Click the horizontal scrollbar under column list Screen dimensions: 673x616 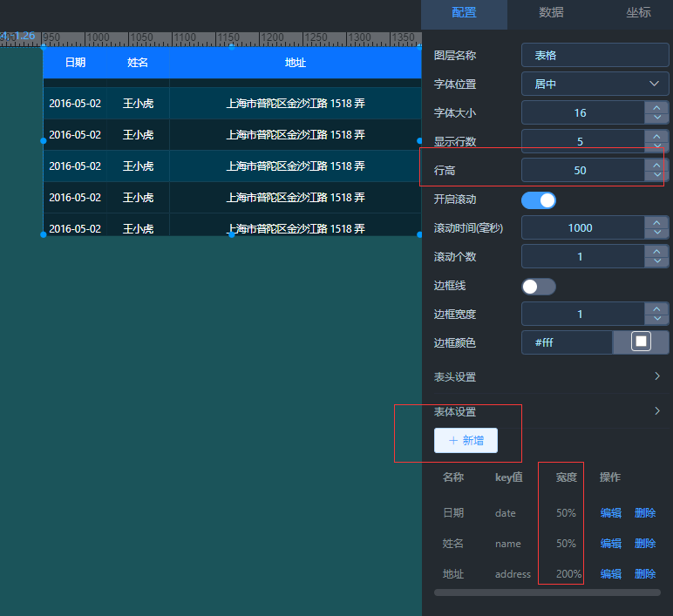point(547,592)
